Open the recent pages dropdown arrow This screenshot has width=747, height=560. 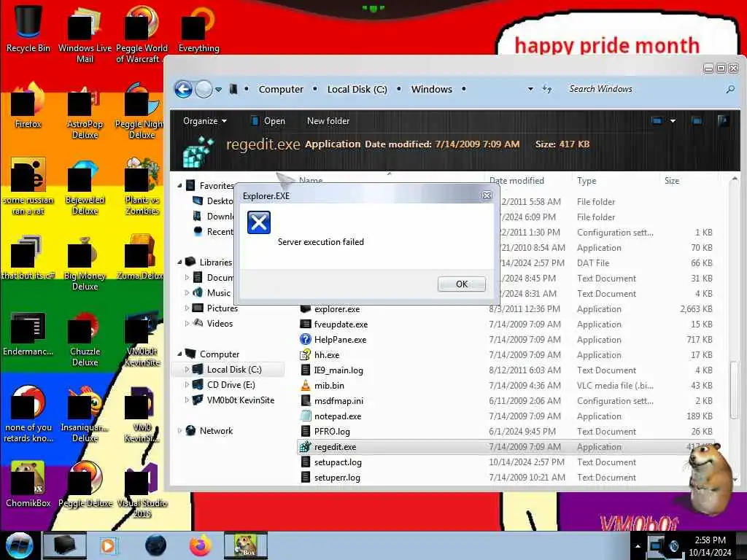218,90
